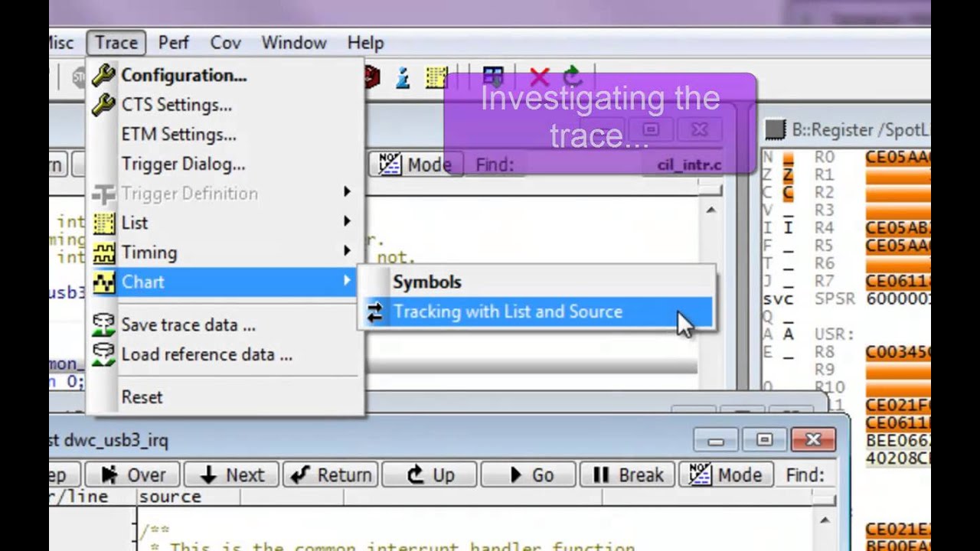Expand the Chart submenu arrow
980x551 pixels.
click(347, 282)
